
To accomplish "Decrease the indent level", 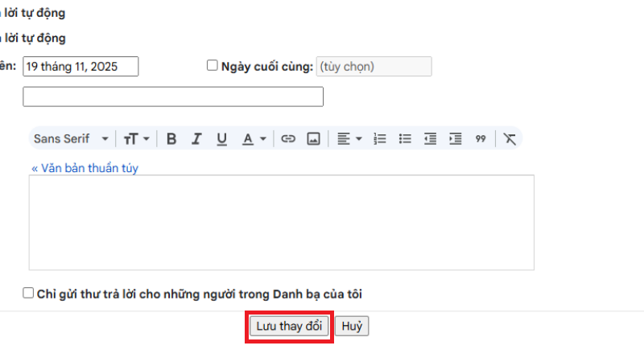I will point(430,138).
